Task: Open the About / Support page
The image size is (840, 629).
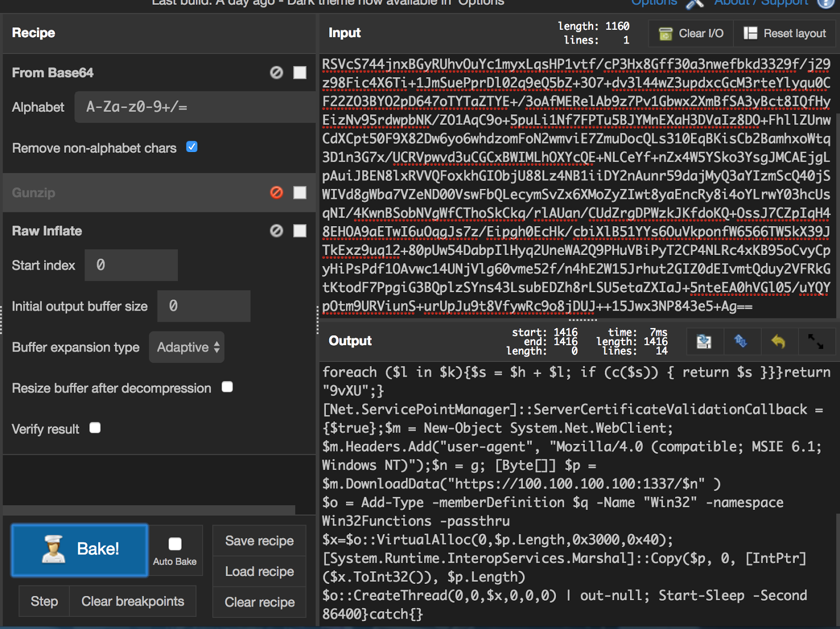Action: coord(761,3)
